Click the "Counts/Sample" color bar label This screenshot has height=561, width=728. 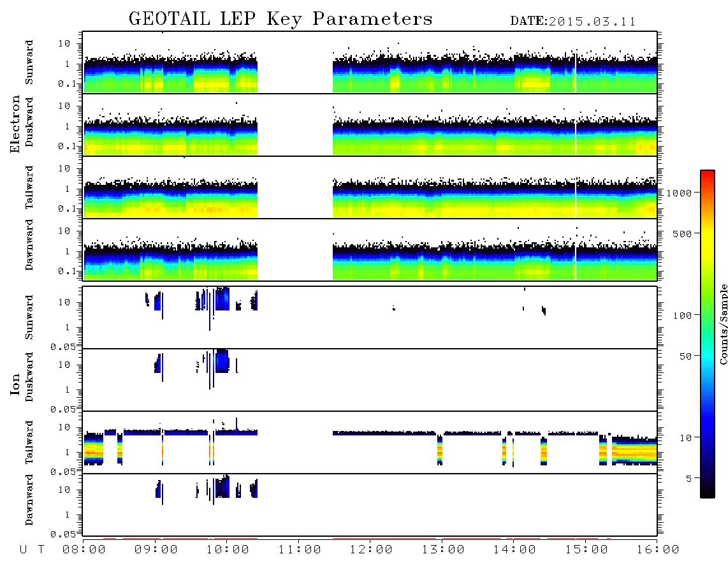[723, 324]
